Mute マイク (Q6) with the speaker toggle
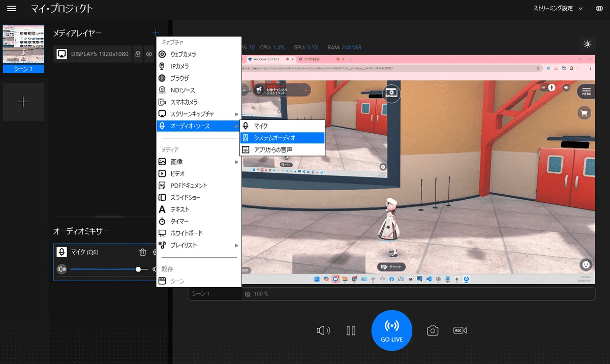The width and height of the screenshot is (610, 364). click(x=62, y=269)
